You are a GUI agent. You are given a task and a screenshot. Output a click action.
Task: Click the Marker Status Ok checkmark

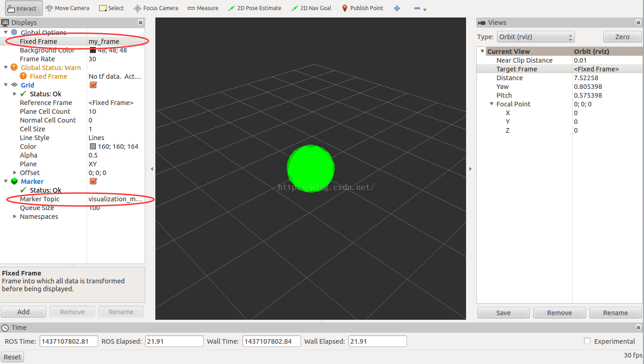[24, 190]
